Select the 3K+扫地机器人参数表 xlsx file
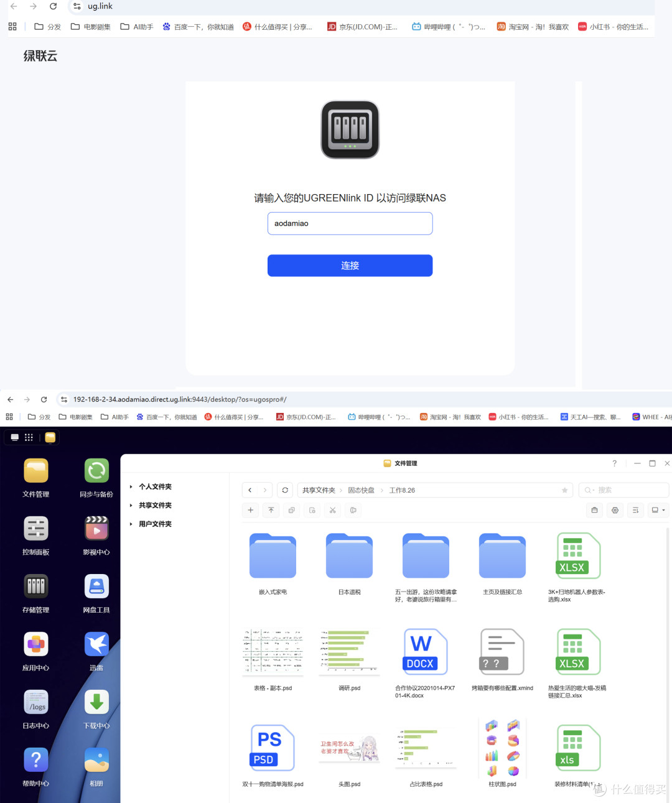This screenshot has height=803, width=672. 578,555
